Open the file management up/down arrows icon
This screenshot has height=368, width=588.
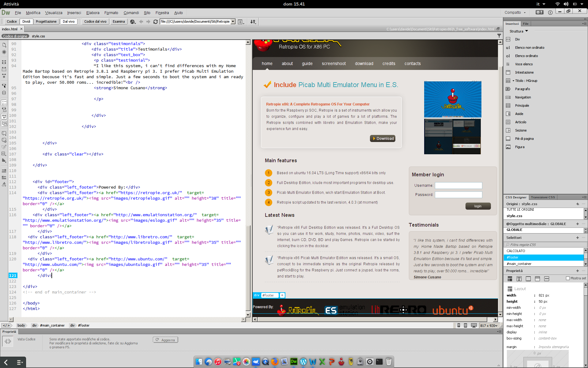pyautogui.click(x=253, y=22)
